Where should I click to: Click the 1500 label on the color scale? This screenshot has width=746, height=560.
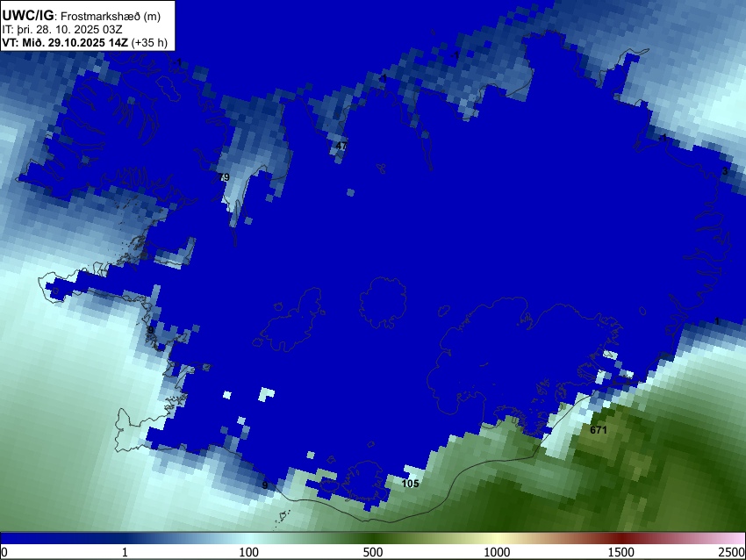(x=620, y=552)
